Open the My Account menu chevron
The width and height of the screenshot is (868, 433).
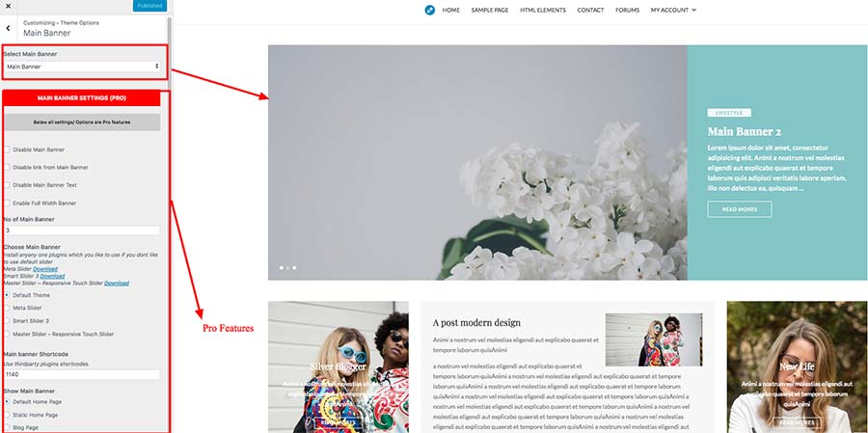[x=694, y=10]
